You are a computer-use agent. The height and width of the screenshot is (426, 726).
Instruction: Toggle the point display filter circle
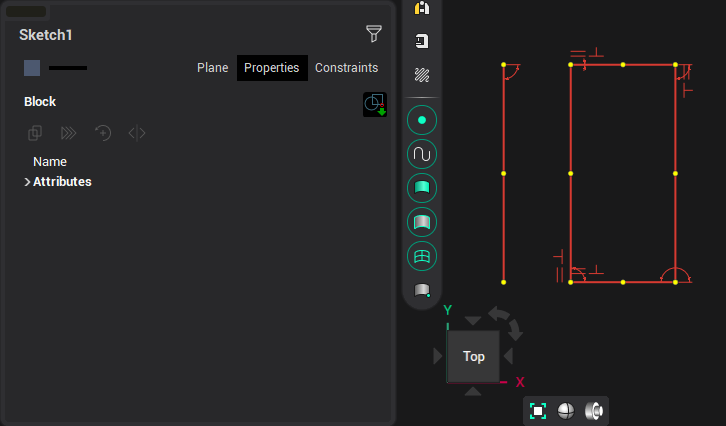pyautogui.click(x=422, y=120)
